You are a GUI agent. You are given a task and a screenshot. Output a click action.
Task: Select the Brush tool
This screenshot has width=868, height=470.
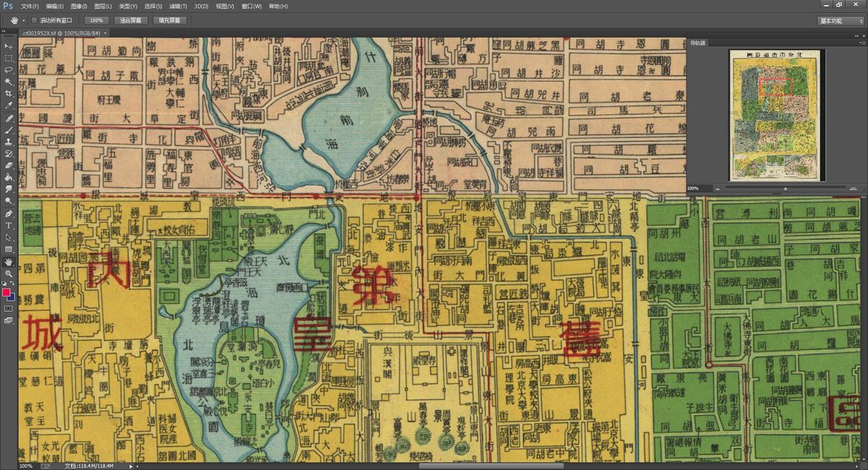click(x=9, y=130)
